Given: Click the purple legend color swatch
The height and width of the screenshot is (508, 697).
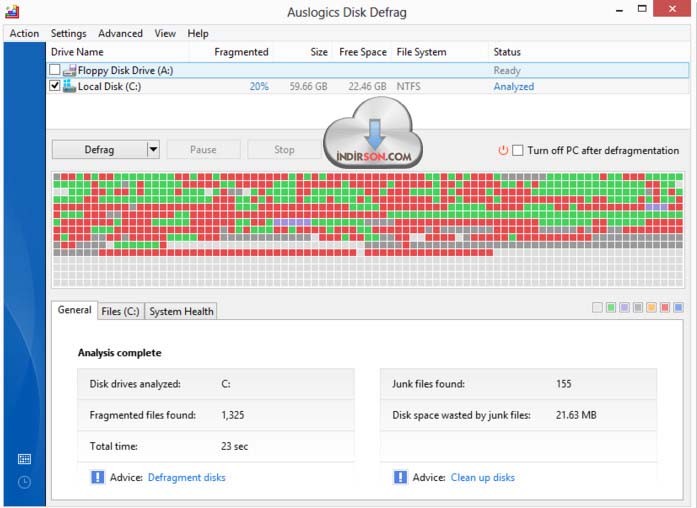Looking at the screenshot, I should point(625,307).
